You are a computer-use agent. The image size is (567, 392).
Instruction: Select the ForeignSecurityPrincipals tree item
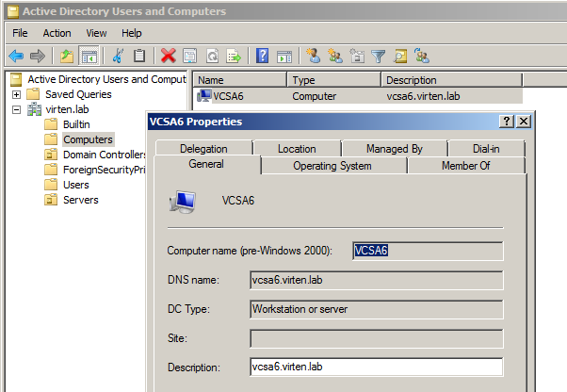tap(104, 170)
